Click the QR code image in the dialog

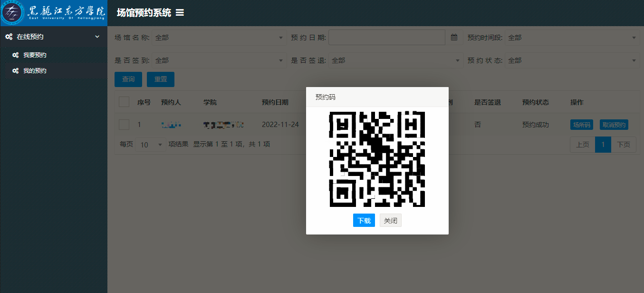tap(377, 159)
